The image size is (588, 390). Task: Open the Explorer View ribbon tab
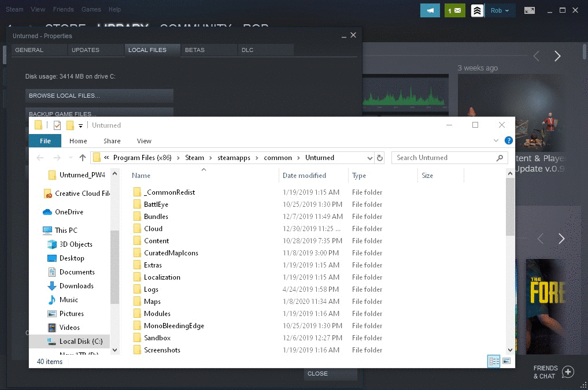coord(144,141)
